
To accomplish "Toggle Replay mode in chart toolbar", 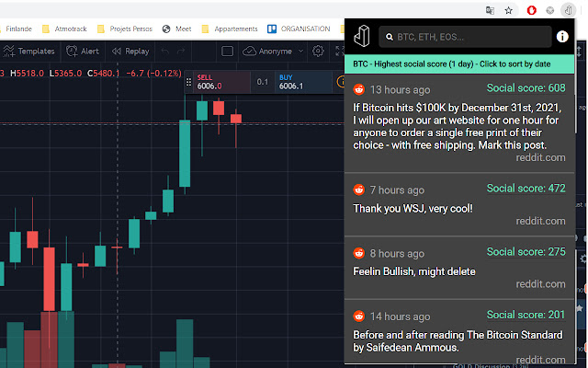I will coord(129,52).
